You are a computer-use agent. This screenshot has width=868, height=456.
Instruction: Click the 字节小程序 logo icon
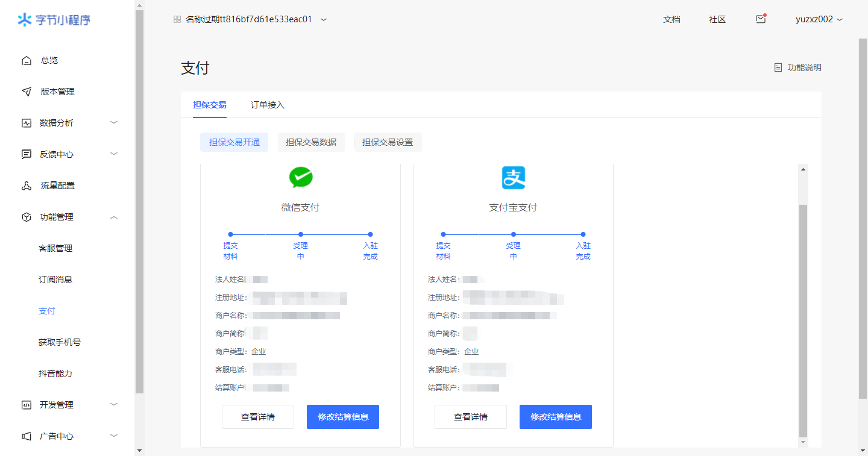coord(24,20)
